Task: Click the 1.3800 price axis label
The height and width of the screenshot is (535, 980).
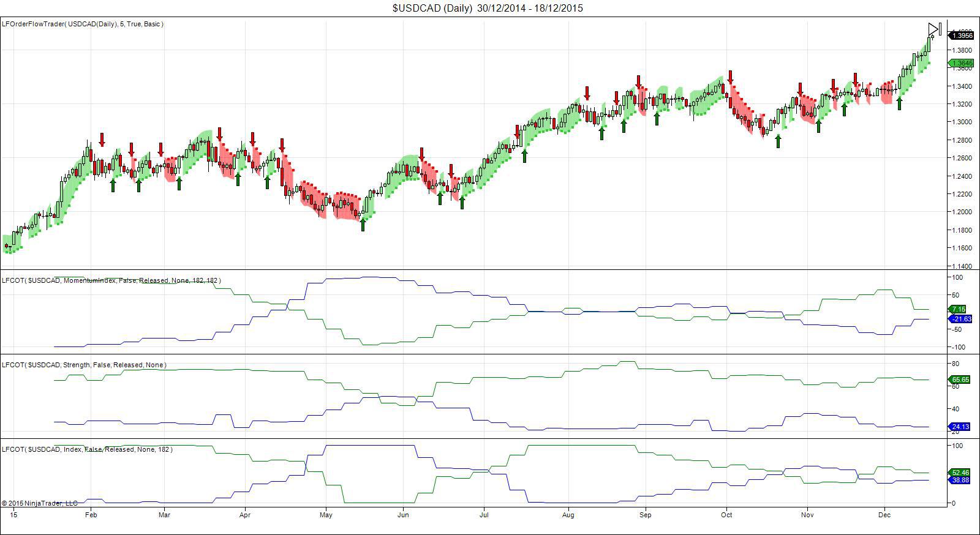Action: (963, 50)
